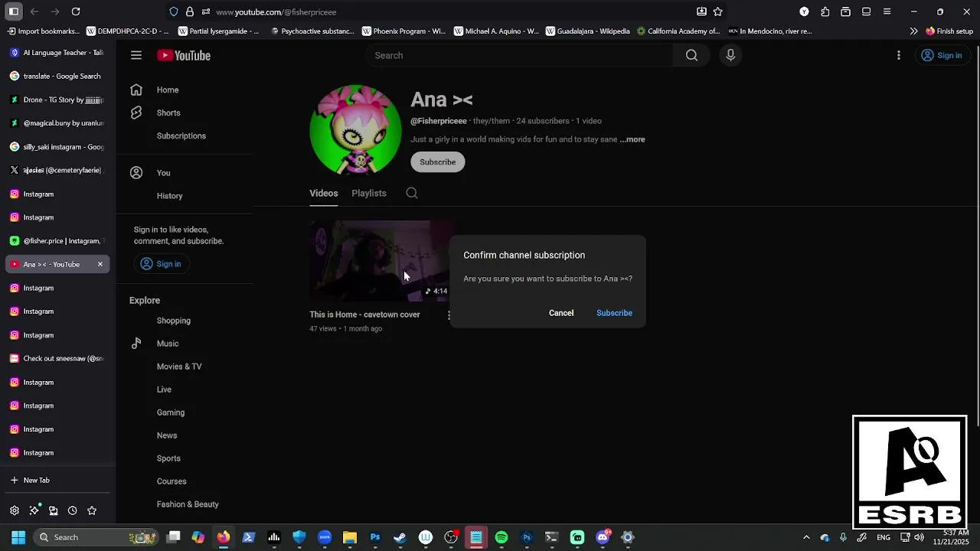Cancel the channel subscription dialog

coord(561,313)
